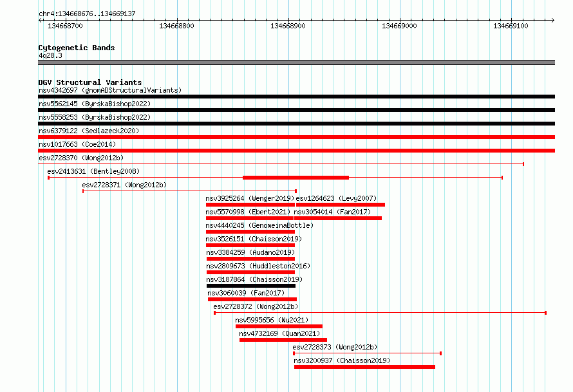Click ruler position 134669100
Image resolution: width=573 pixels, height=392 pixels.
pyautogui.click(x=511, y=26)
